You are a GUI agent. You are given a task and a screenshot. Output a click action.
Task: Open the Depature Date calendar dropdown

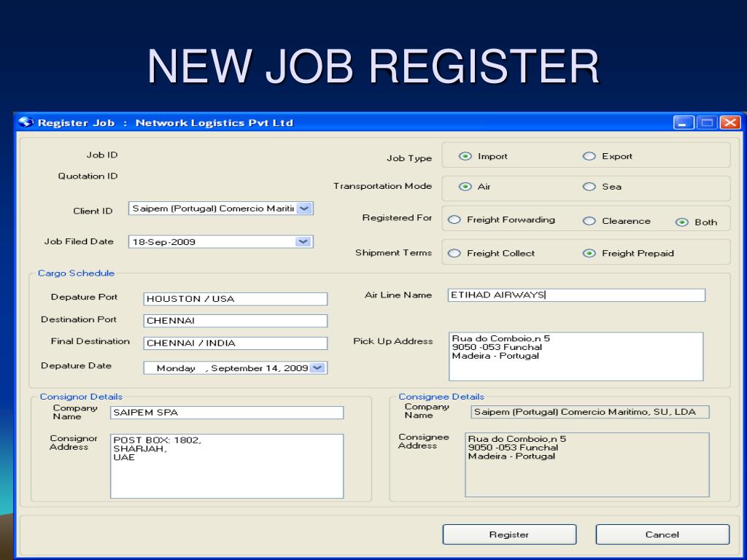[x=318, y=367]
